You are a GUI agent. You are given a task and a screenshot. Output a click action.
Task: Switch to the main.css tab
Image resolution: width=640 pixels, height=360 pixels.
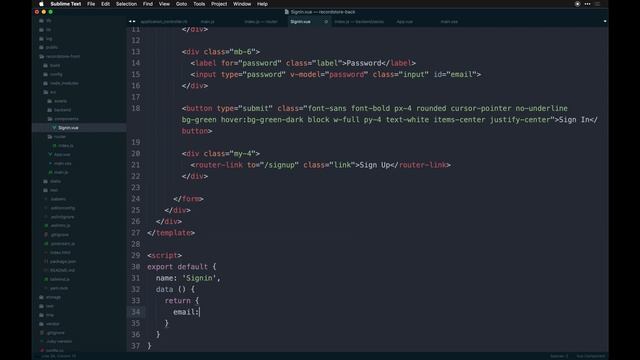(x=449, y=22)
